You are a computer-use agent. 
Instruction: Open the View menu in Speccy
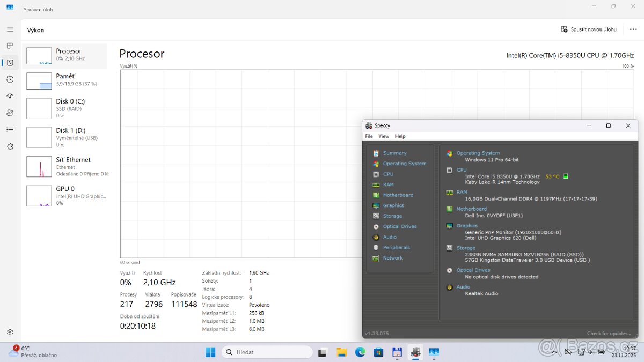384,136
